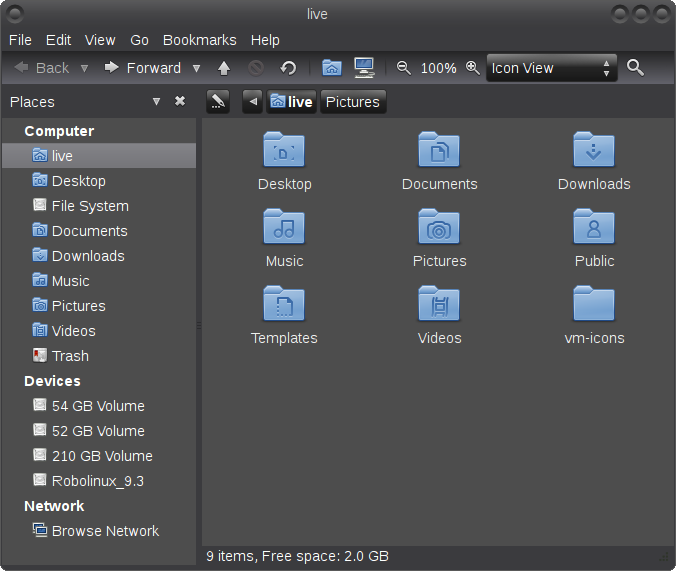This screenshot has width=676, height=571.
Task: Click the window resize grip in status bar
Action: [x=664, y=557]
